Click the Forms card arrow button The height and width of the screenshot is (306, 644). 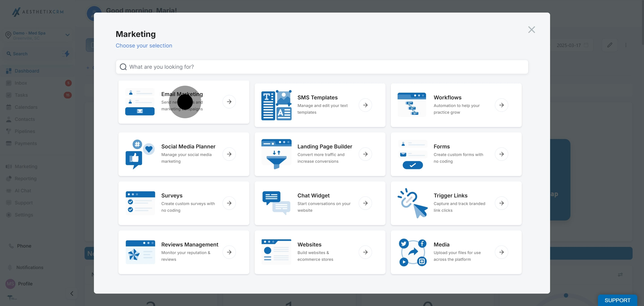501,154
